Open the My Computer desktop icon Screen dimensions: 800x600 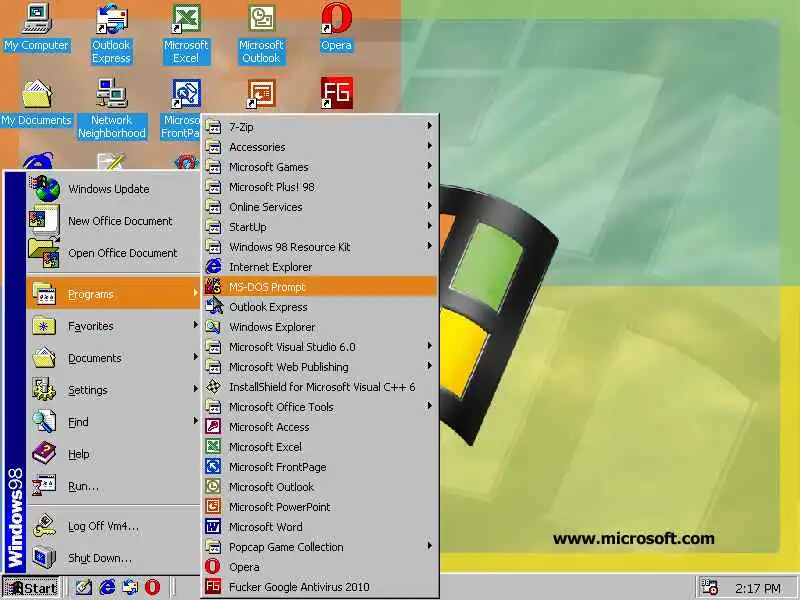click(x=36, y=28)
